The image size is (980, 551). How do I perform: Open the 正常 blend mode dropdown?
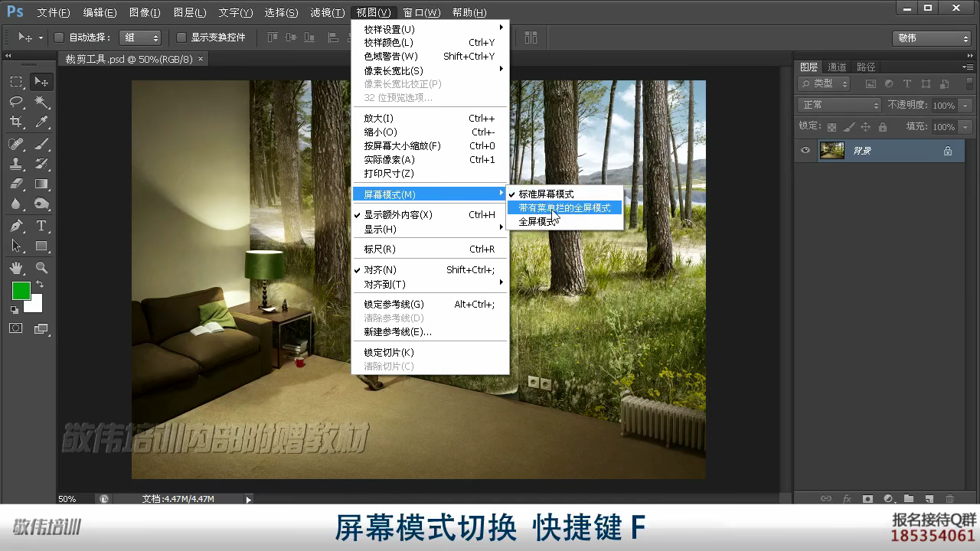(840, 106)
